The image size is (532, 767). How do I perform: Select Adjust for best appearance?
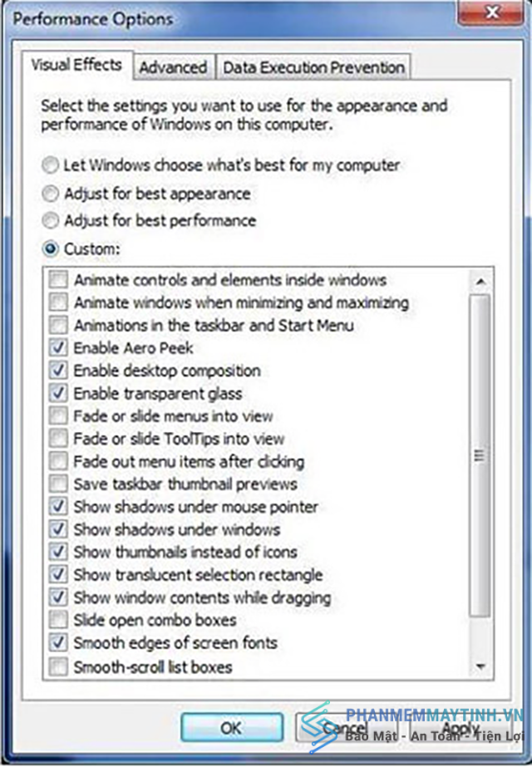[50, 194]
